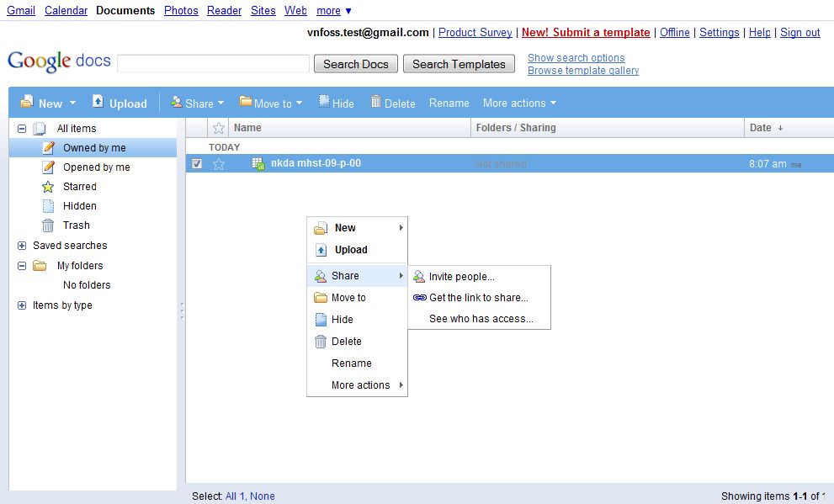Screen dimensions: 834x504
Task: Star the nkda mhst-09-p-00 document
Action: pos(219,164)
